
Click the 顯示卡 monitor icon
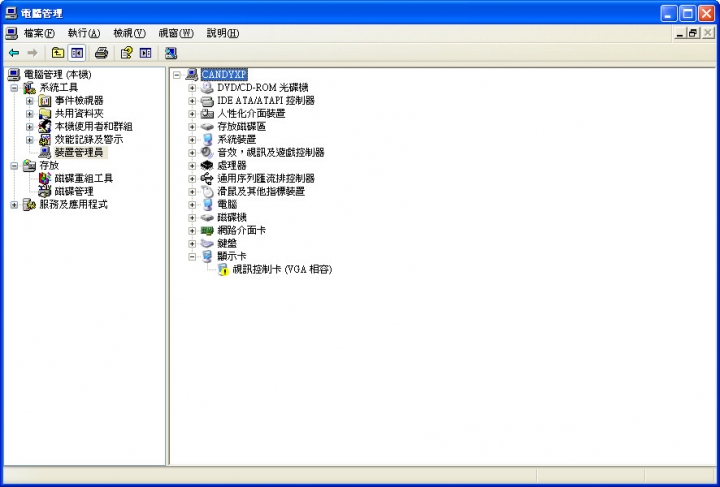coord(207,256)
